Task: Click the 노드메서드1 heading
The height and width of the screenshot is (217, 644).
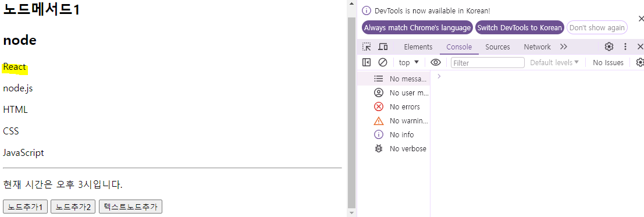Action: click(41, 10)
